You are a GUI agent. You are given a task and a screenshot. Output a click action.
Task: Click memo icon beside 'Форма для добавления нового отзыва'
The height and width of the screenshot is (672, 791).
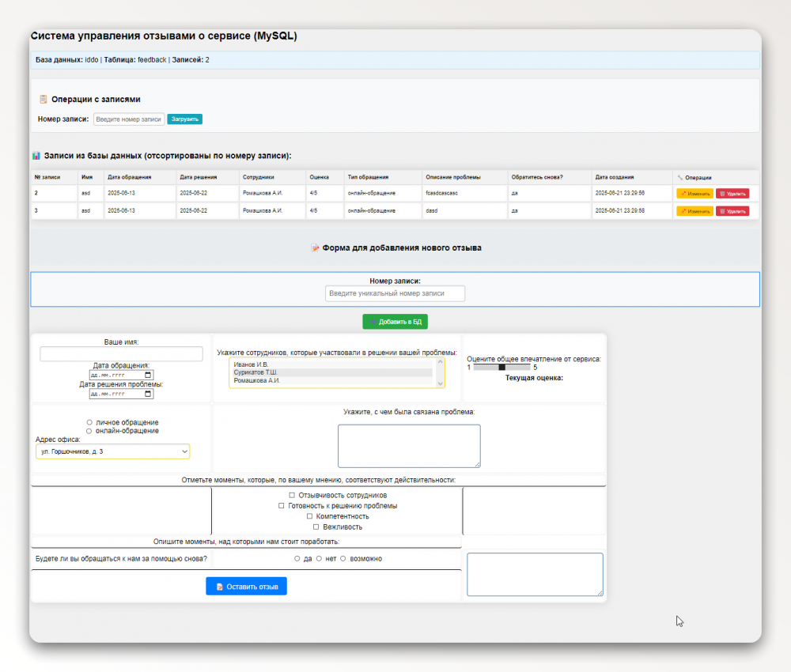click(316, 247)
